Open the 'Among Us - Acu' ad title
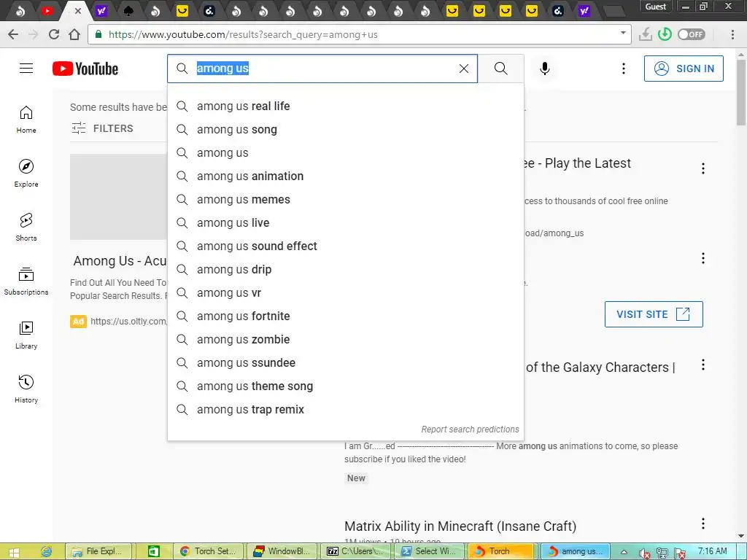747x560 pixels. tap(120, 261)
